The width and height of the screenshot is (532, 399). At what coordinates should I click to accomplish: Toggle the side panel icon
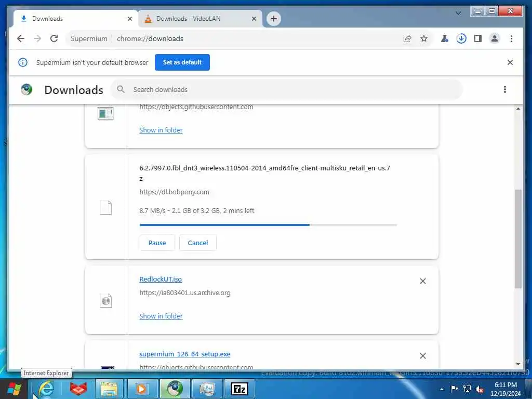478,38
